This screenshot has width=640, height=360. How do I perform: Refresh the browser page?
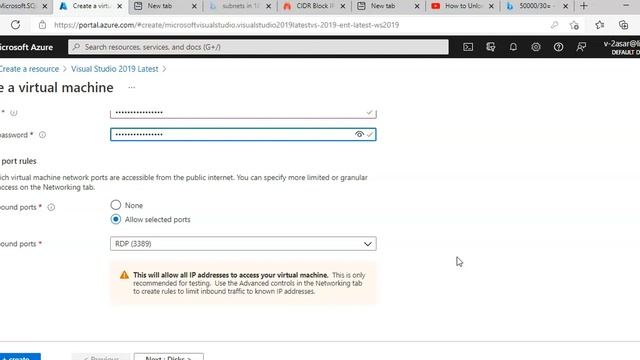(x=16, y=25)
